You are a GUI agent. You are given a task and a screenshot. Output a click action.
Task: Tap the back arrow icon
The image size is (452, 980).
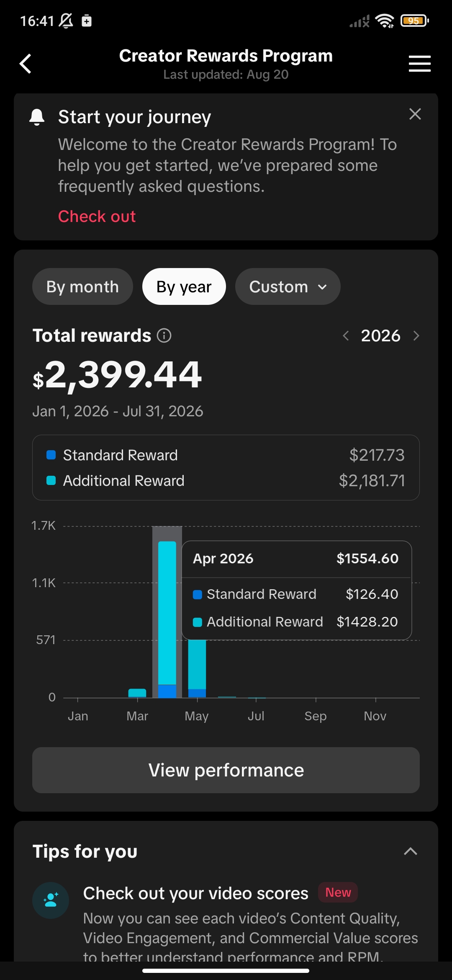26,64
